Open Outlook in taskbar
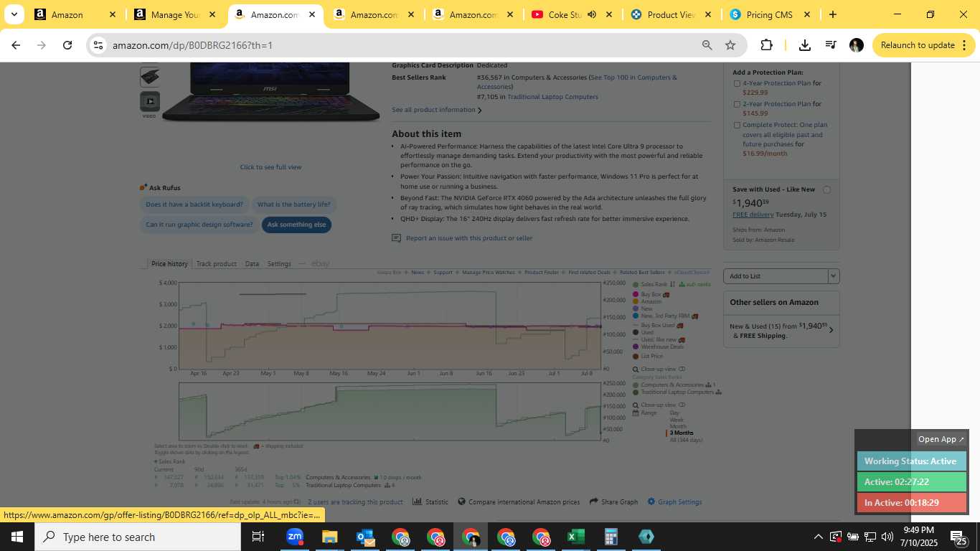Image resolution: width=980 pixels, height=551 pixels. [364, 537]
